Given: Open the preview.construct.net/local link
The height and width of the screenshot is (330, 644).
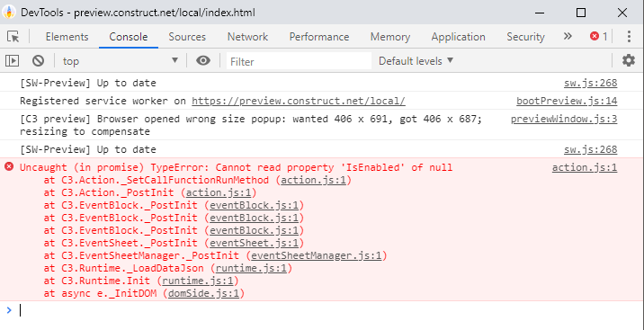Looking at the screenshot, I should tap(299, 101).
